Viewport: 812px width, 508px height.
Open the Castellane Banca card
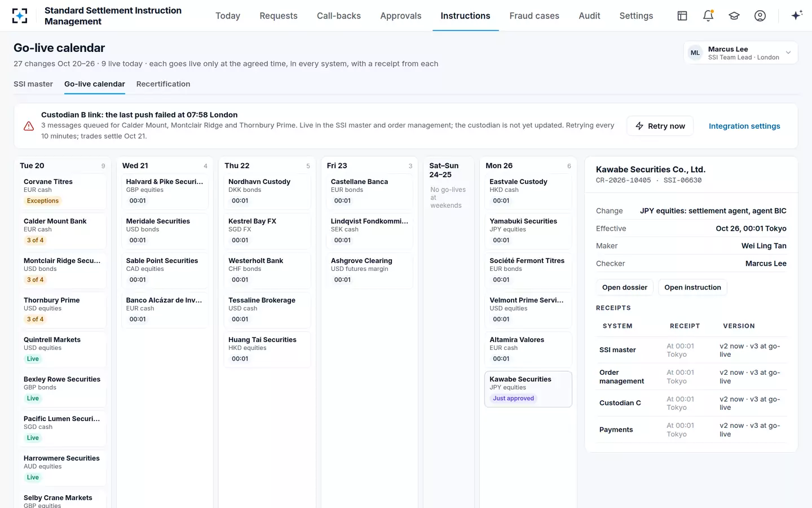[370, 191]
